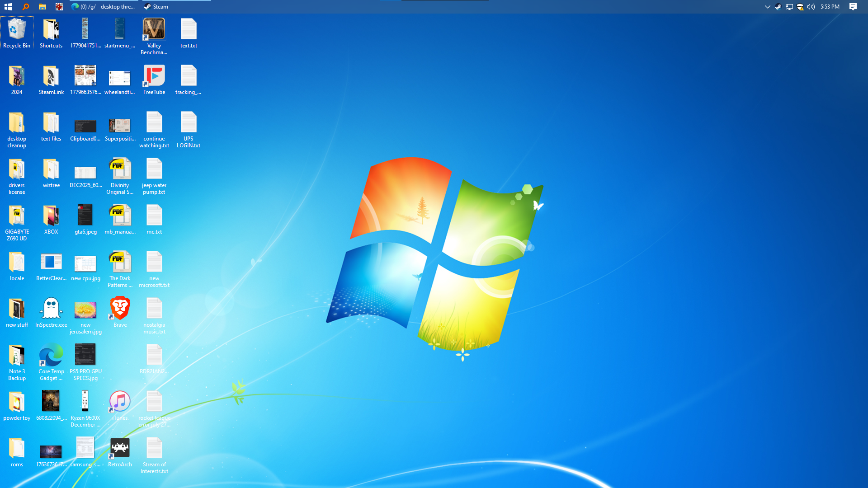Click the red splat taskbar icon
Image resolution: width=868 pixels, height=488 pixels.
[59, 7]
